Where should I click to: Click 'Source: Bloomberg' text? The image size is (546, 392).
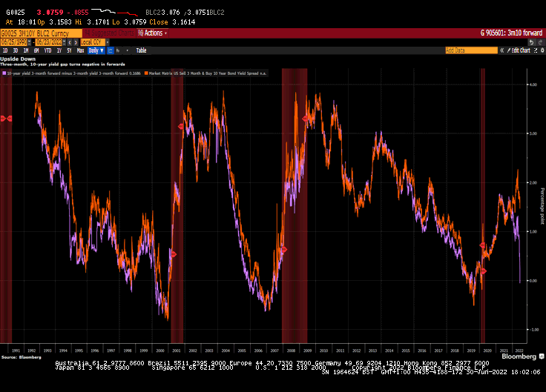point(22,357)
